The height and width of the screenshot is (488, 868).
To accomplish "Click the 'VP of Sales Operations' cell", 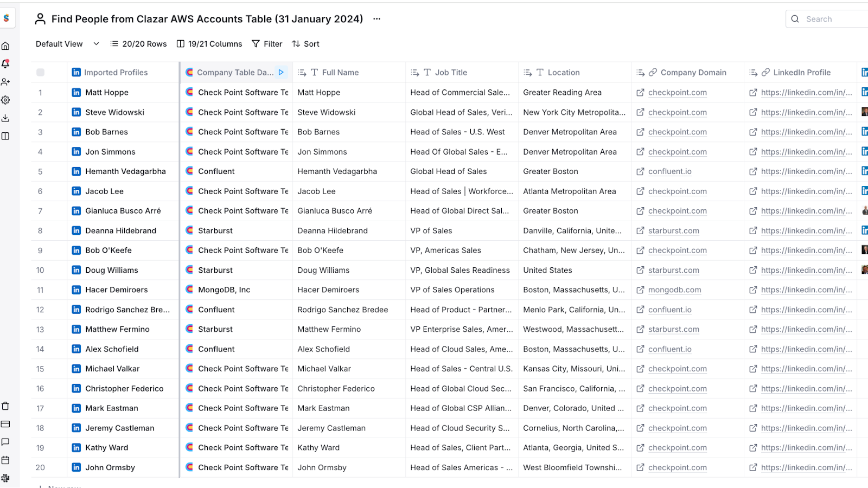I will [x=462, y=290].
